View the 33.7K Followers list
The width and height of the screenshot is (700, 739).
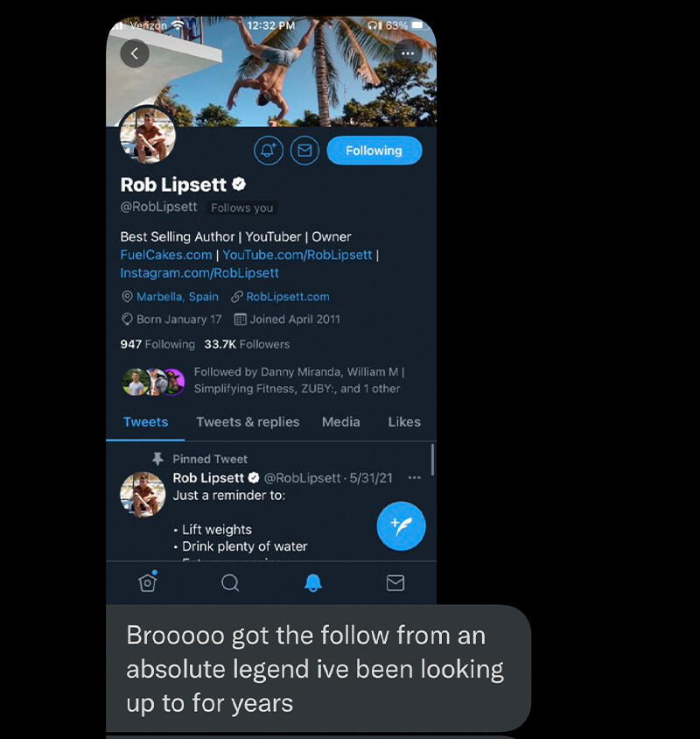(x=247, y=344)
